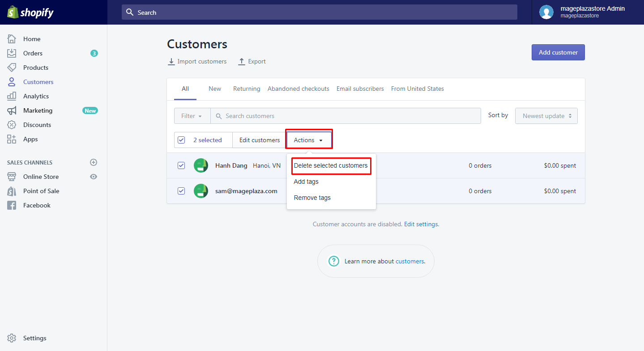This screenshot has width=644, height=351.
Task: Go to Discounts in sidebar
Action: 37,125
